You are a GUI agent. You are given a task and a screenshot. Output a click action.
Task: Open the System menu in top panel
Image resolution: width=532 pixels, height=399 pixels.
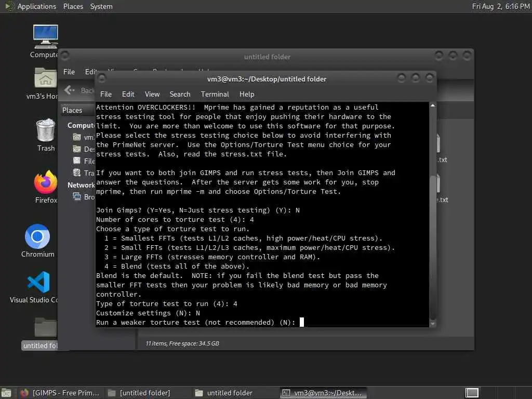[101, 6]
